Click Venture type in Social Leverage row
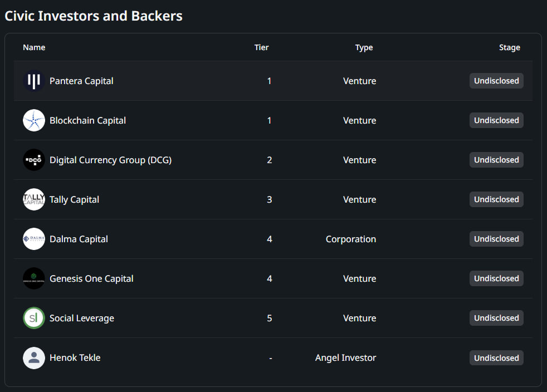 360,318
